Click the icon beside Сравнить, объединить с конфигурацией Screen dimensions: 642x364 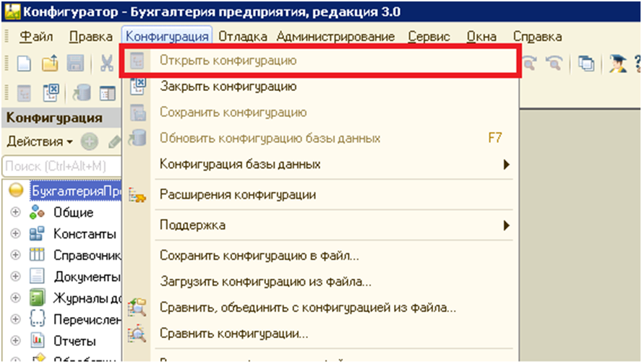click(x=137, y=308)
